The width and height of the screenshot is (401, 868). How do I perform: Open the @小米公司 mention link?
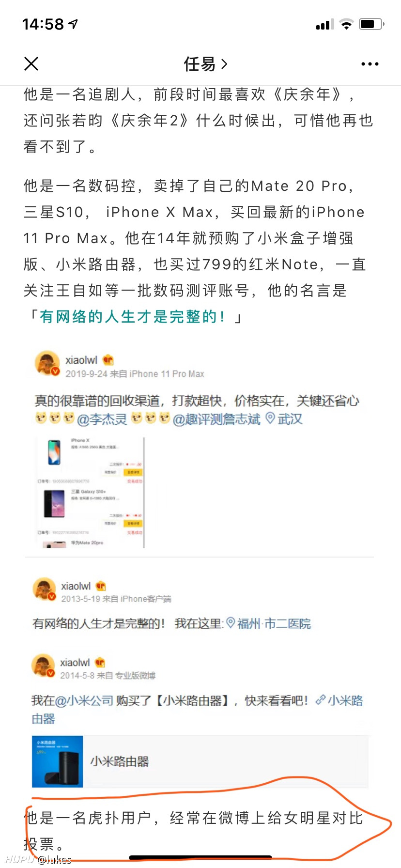click(84, 700)
